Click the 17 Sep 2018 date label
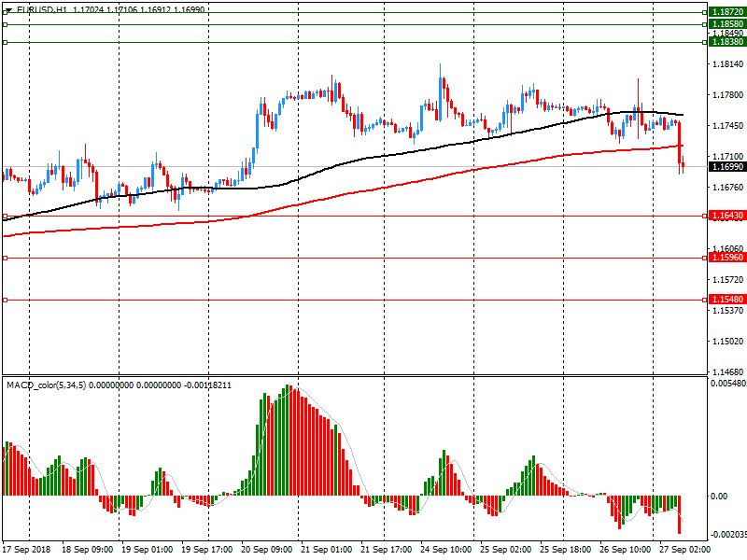 pyautogui.click(x=26, y=551)
